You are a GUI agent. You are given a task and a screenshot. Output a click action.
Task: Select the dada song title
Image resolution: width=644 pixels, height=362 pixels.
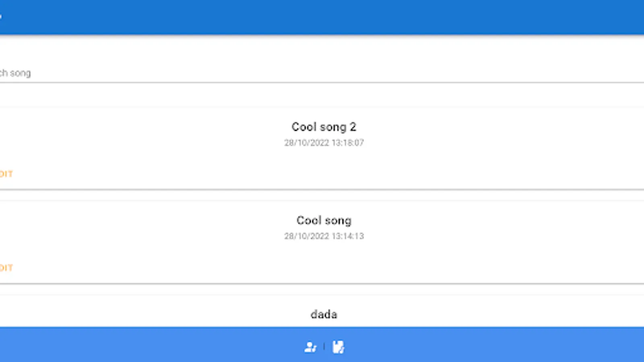tap(324, 314)
